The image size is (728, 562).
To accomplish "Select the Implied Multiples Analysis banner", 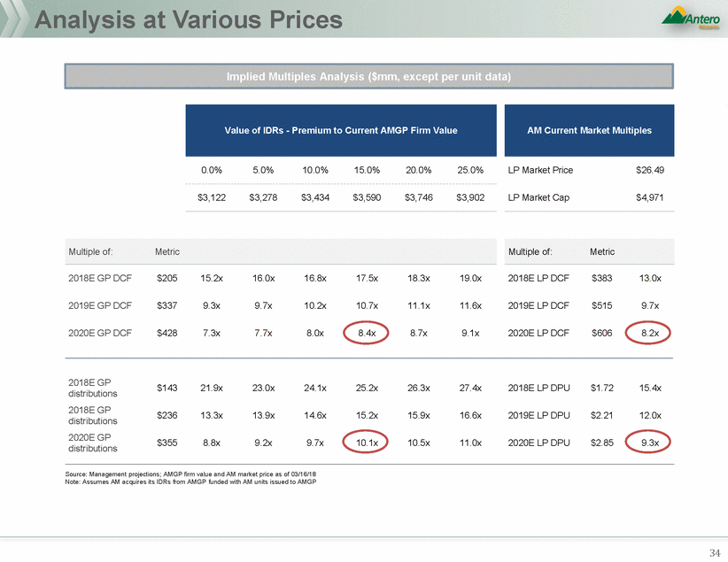I will click(x=363, y=76).
